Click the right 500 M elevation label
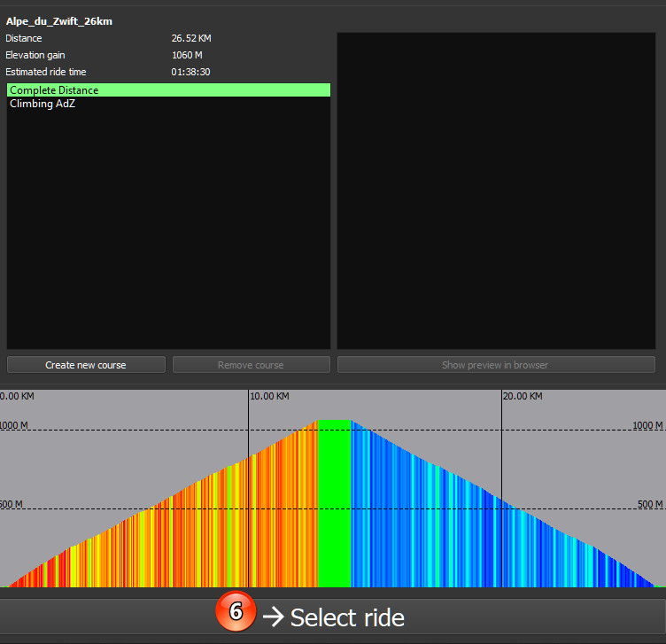The width and height of the screenshot is (666, 644). [x=650, y=504]
